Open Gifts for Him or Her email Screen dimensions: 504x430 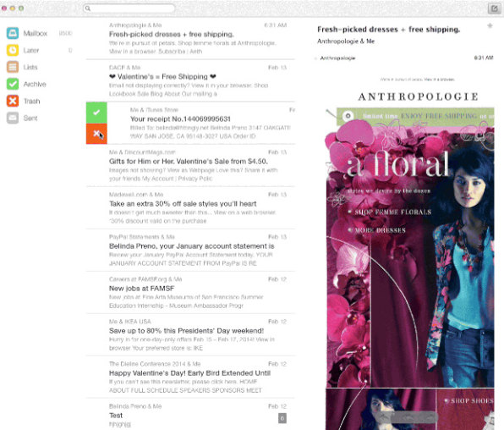pos(190,165)
